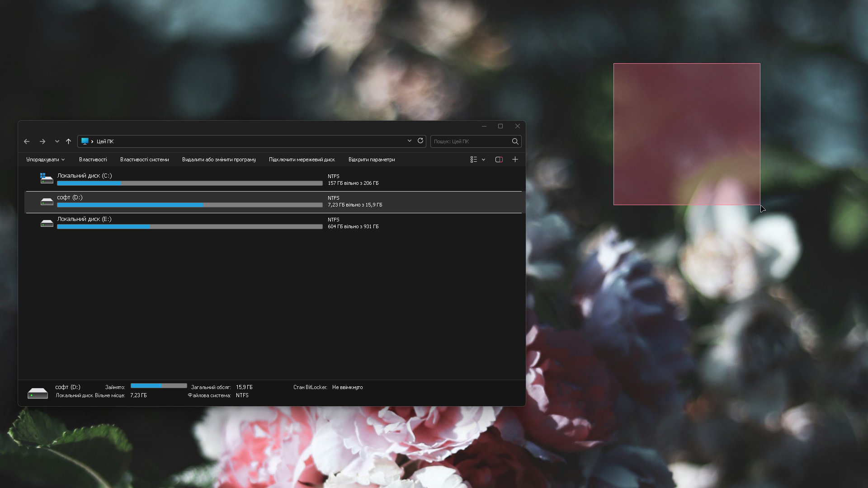868x488 pixels.
Task: Refresh the Цей ПК view
Action: pos(420,141)
